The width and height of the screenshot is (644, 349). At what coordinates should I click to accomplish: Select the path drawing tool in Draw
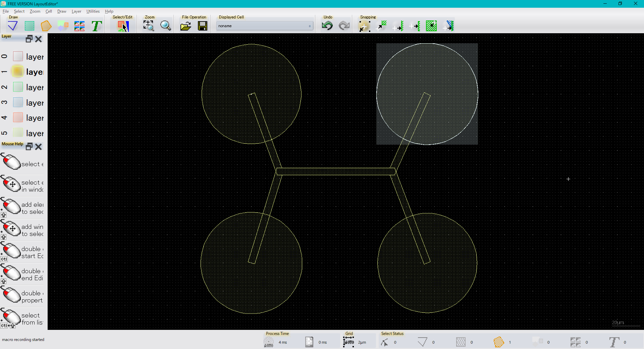point(13,26)
